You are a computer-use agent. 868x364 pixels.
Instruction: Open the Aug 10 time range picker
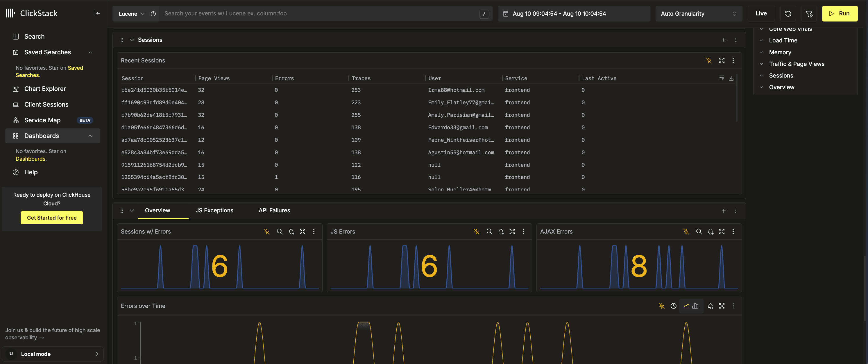tap(574, 14)
